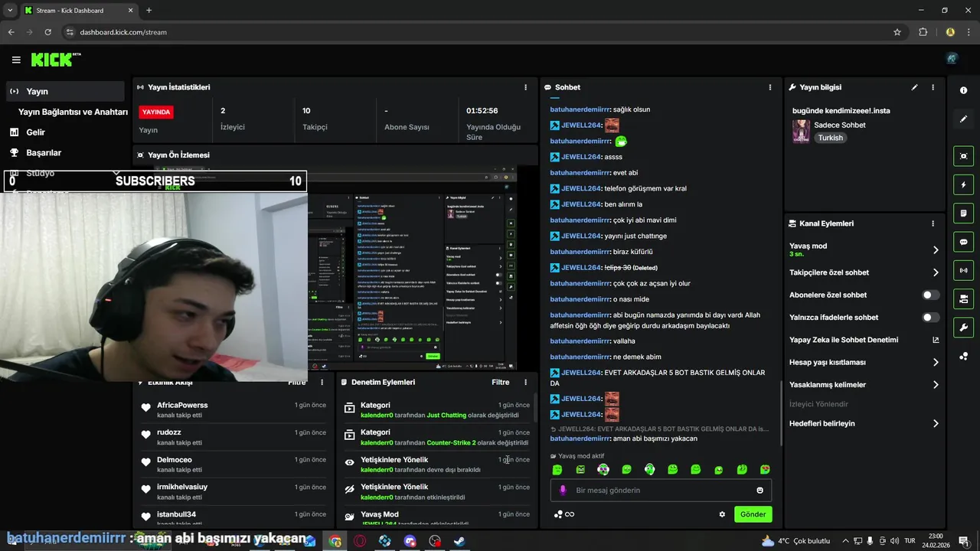Open Yayın bilgisi three-dot menu

coord(933,87)
